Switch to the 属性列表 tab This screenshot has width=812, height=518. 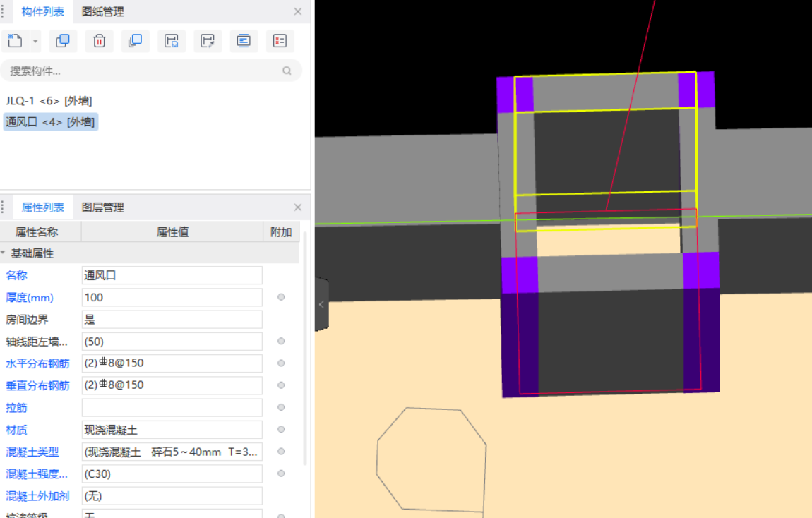click(42, 207)
